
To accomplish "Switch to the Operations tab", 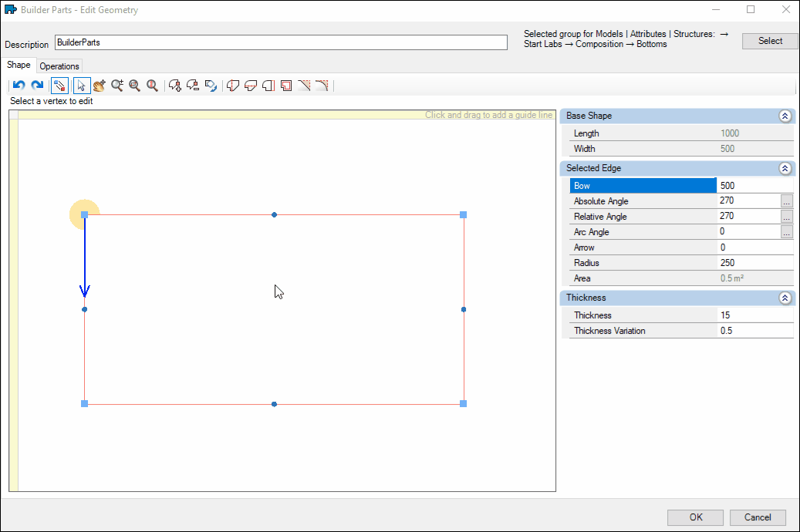I will click(x=59, y=66).
